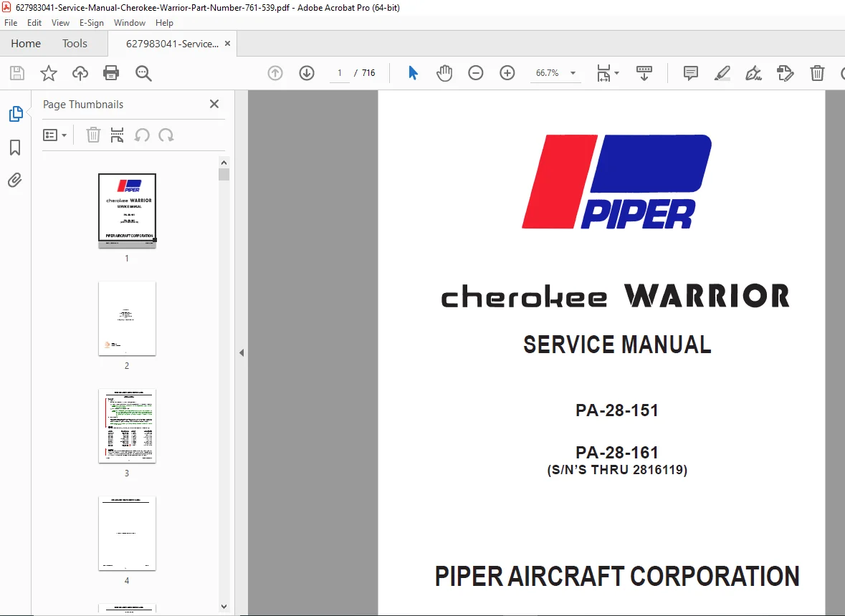The height and width of the screenshot is (616, 845).
Task: Click the toolbar Delete trash icon
Action: coord(817,73)
